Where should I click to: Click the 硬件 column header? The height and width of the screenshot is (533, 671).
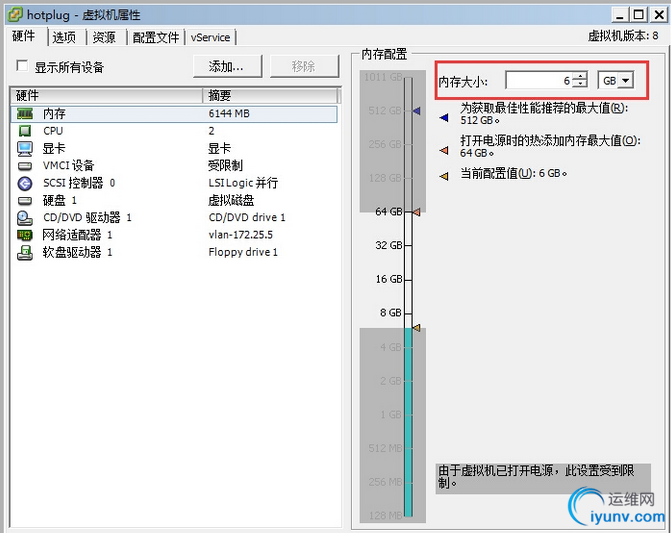tap(106, 95)
